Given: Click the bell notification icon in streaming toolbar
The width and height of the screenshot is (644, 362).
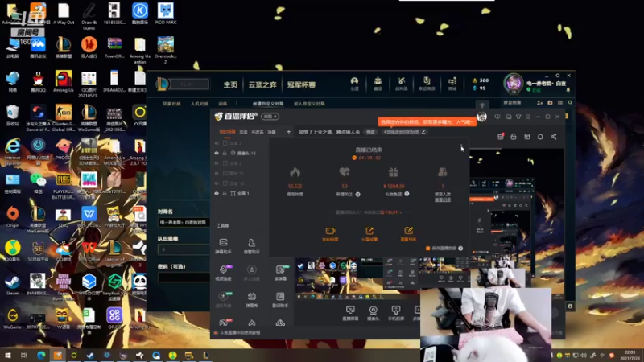Looking at the screenshot, I should [540, 137].
